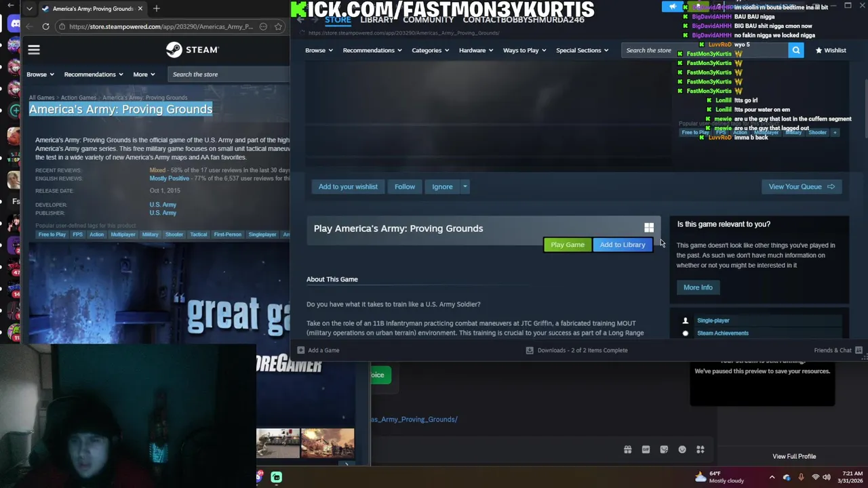Select the FPS tag in the browser
The image size is (868, 488).
click(78, 235)
